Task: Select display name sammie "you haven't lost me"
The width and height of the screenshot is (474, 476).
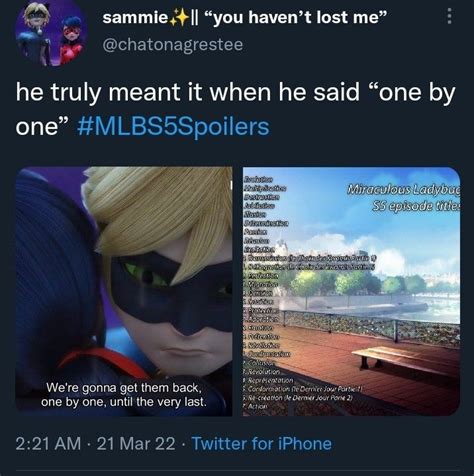Action: click(245, 17)
